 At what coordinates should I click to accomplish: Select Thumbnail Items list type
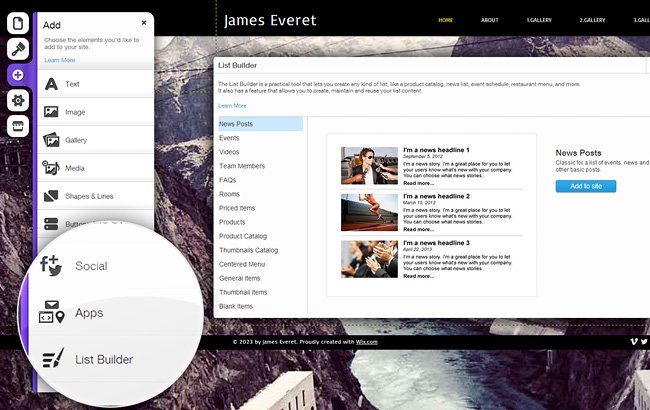(x=243, y=292)
